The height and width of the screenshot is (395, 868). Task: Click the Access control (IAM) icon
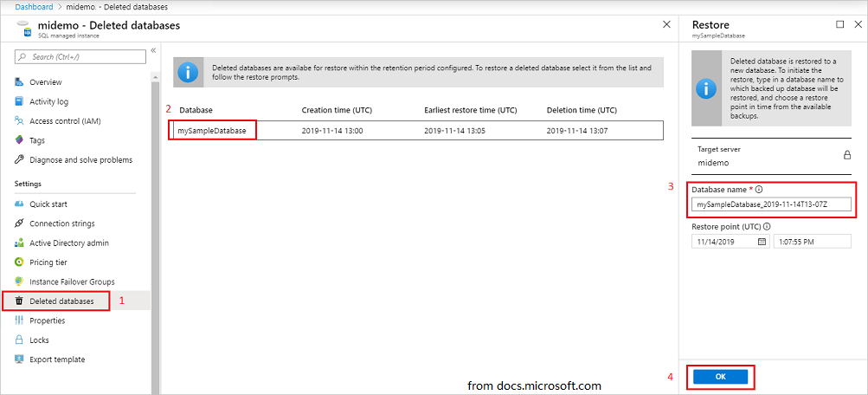(19, 120)
